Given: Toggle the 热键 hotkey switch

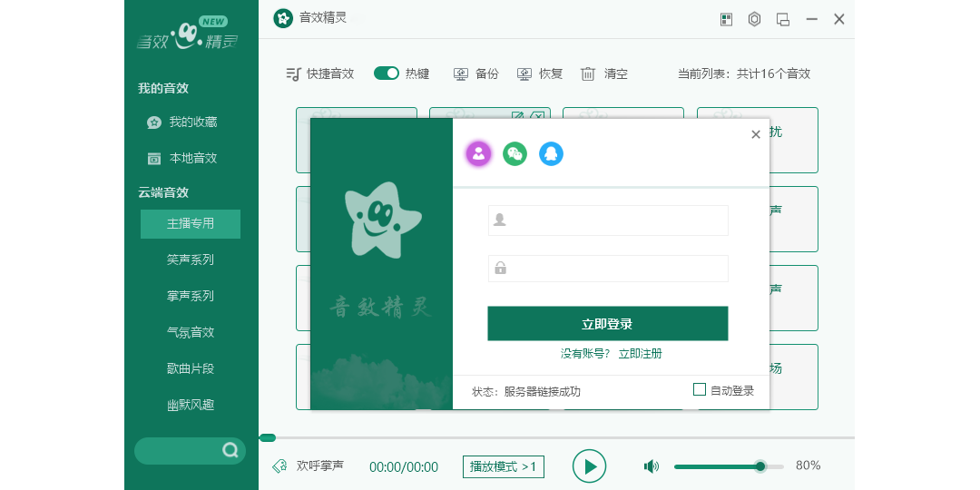Looking at the screenshot, I should (387, 73).
